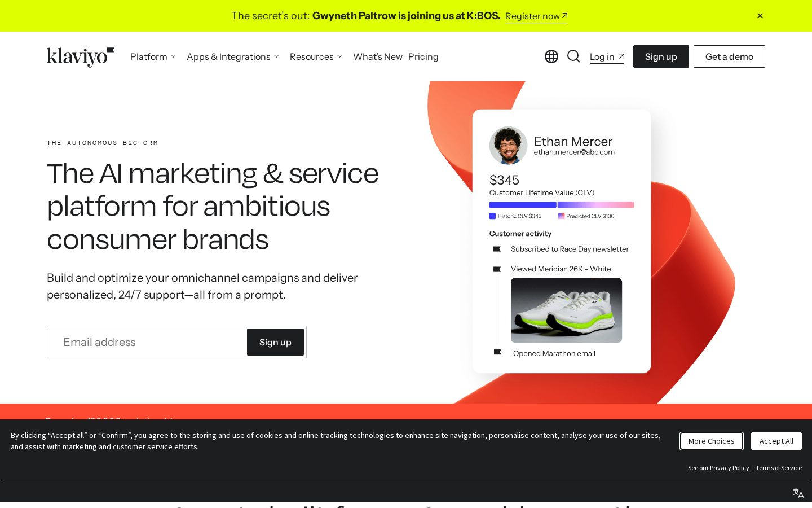This screenshot has width=812, height=508.
Task: Click THE AUTONOMOUS B2C CRM tagline
Action: [103, 143]
